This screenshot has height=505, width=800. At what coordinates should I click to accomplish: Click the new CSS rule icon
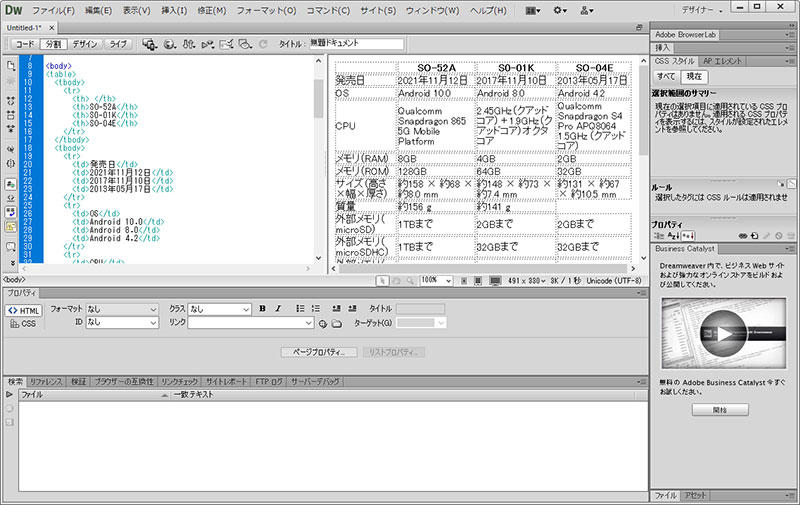[x=755, y=236]
